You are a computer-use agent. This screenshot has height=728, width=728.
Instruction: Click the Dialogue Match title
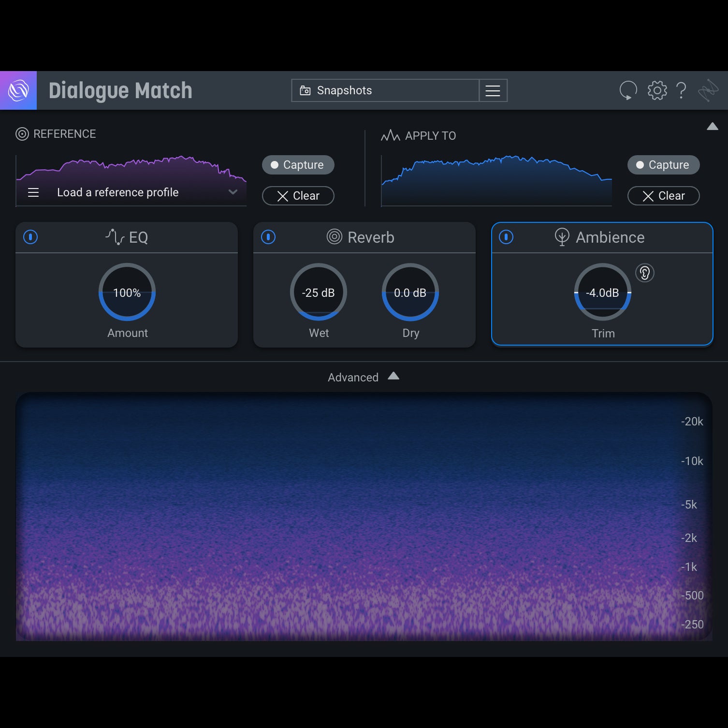[120, 90]
